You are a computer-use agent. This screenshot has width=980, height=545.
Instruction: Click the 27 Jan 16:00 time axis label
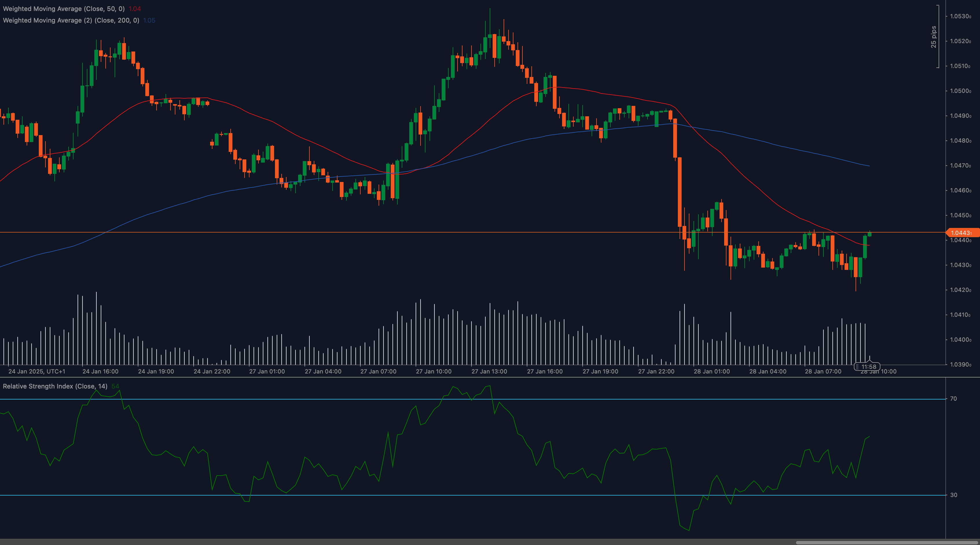tap(545, 371)
